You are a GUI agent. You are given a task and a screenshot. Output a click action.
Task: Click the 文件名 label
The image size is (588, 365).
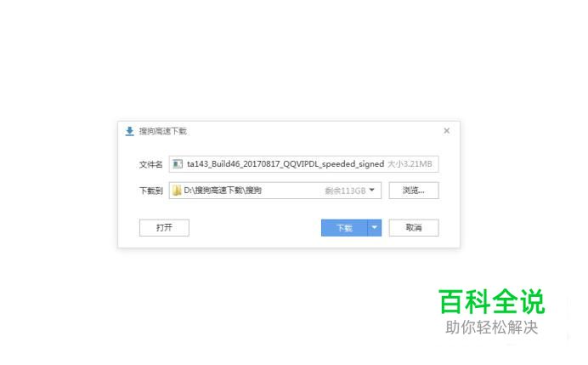pyautogui.click(x=150, y=164)
